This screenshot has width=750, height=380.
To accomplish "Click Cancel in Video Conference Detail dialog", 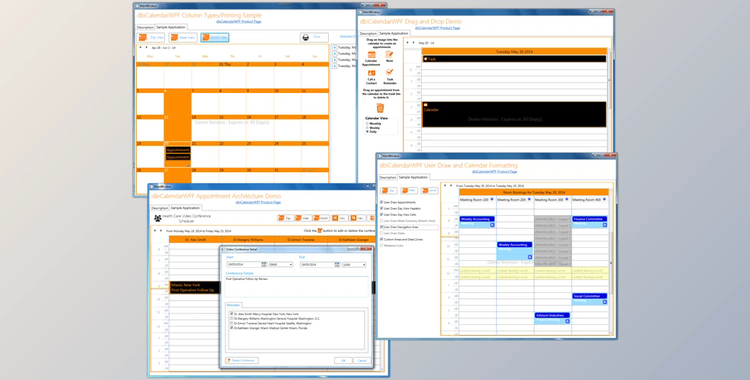I will (362, 360).
